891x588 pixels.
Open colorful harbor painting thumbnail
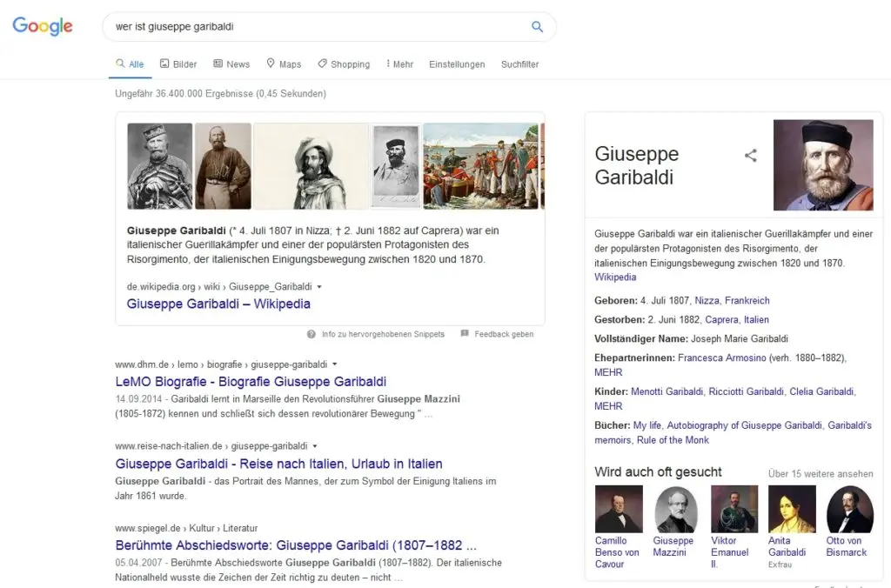[x=480, y=166]
